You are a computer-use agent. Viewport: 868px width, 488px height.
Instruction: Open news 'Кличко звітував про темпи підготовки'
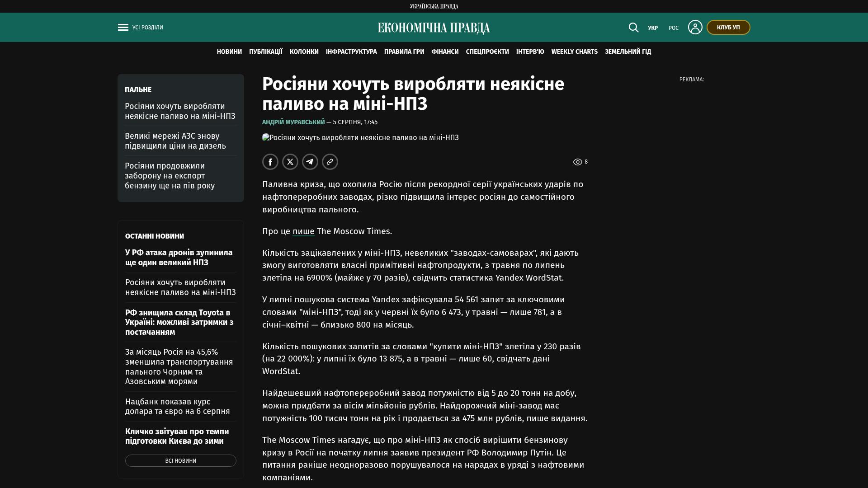(x=177, y=436)
